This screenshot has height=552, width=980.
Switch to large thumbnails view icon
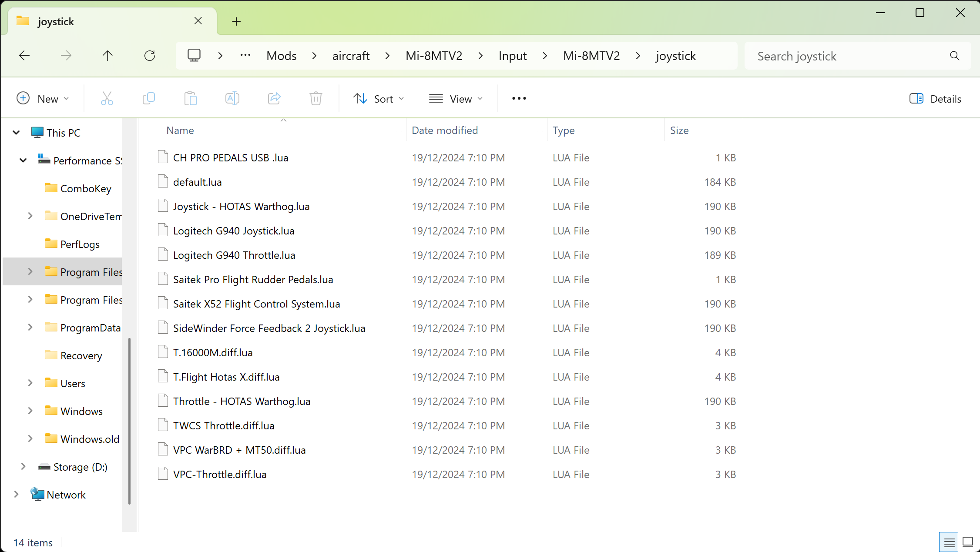968,542
